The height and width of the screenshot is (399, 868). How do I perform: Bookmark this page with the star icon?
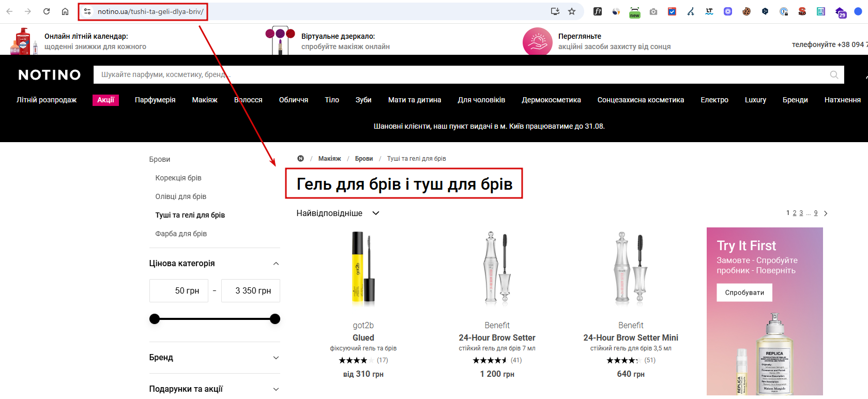572,11
